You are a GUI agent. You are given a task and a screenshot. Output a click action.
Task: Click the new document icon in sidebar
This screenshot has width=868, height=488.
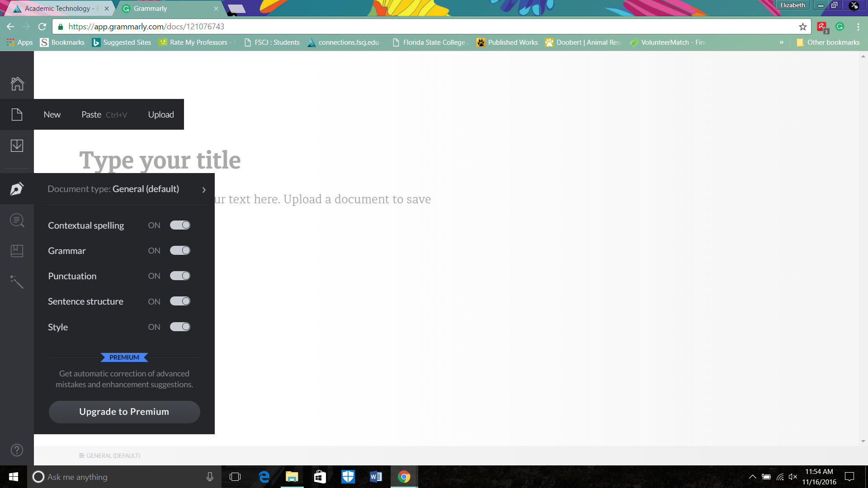(x=17, y=114)
